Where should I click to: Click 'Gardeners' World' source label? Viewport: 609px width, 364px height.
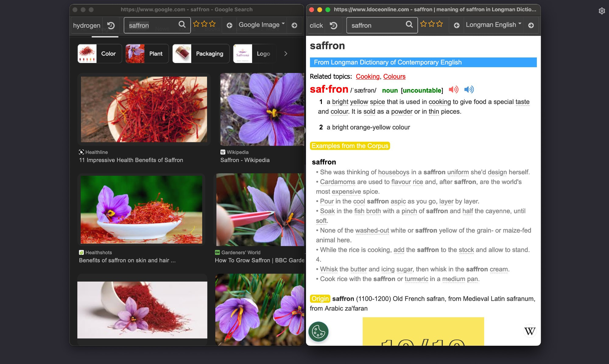pos(241,253)
